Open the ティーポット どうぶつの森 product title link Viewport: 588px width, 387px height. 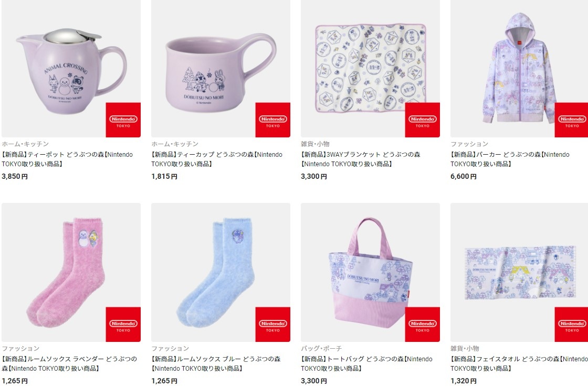pos(67,159)
